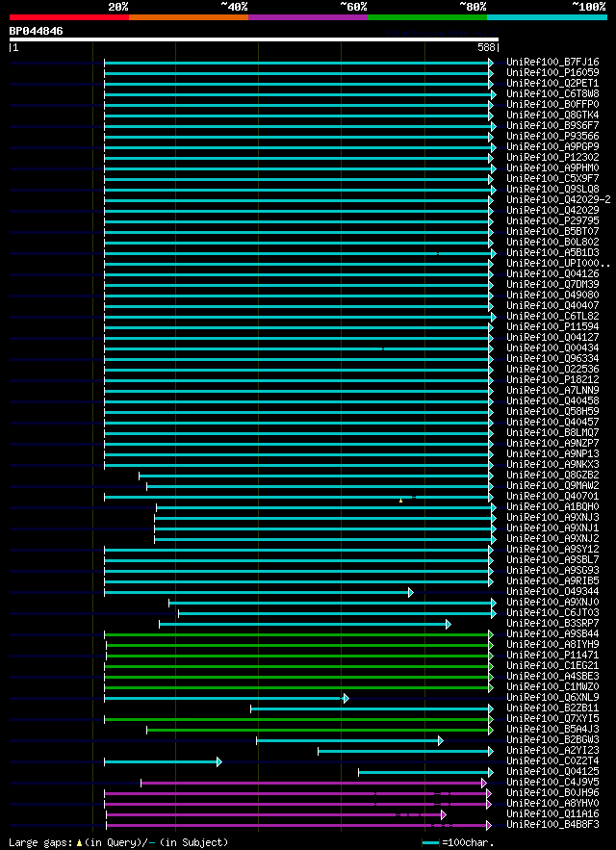Image resolution: width=616 pixels, height=850 pixels.
Task: Select the UniRef100_A9NZP7 label
Action: (552, 444)
